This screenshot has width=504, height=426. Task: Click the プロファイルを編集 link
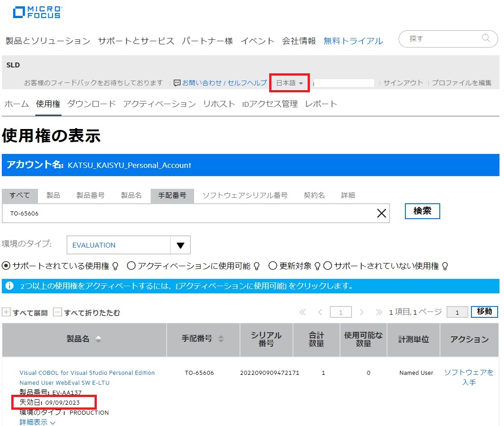(461, 83)
